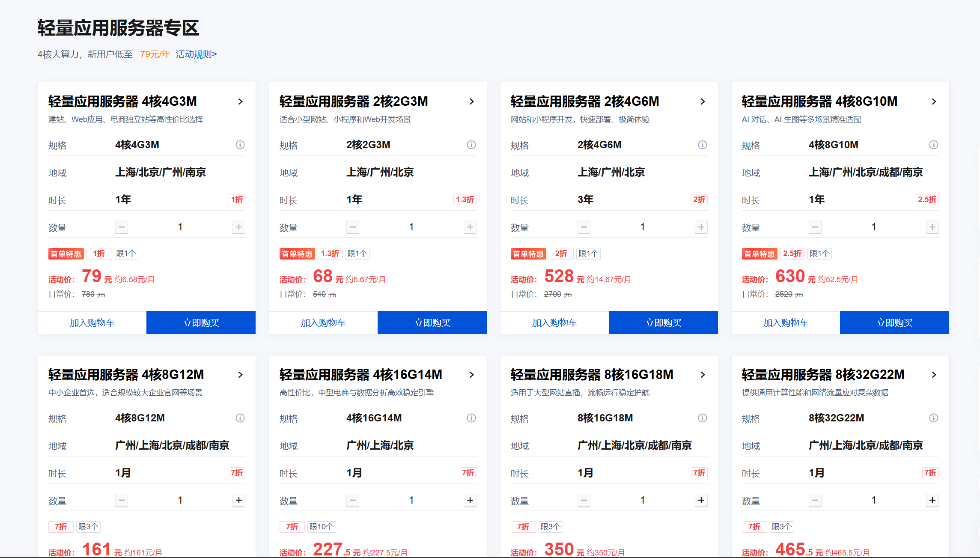
Task: Decrease quantity for 8核32G22M server
Action: click(815, 500)
